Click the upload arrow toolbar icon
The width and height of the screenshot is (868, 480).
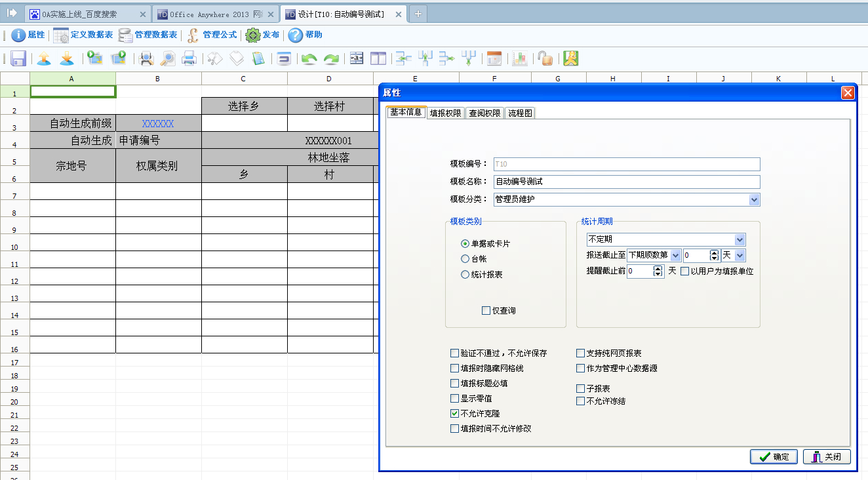(x=44, y=58)
